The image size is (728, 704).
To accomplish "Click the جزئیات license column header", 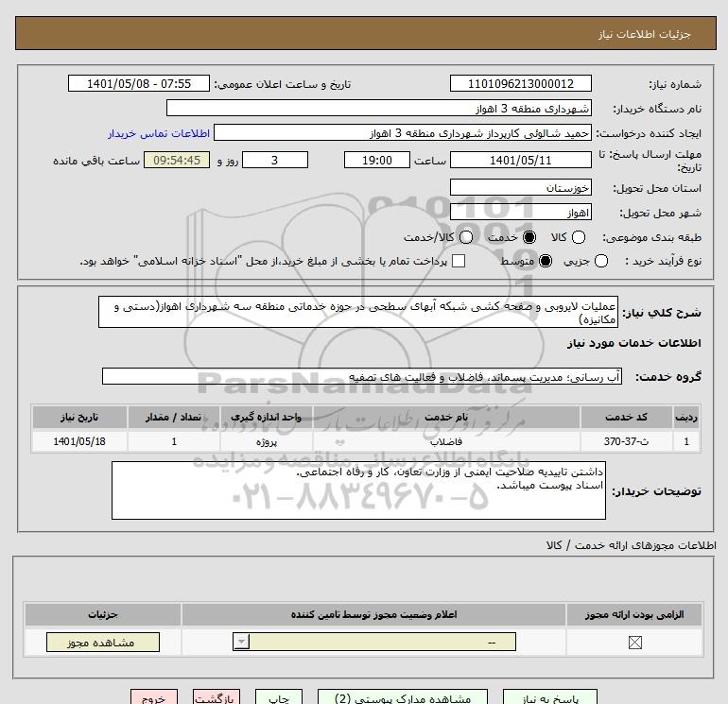I will coord(103,614).
